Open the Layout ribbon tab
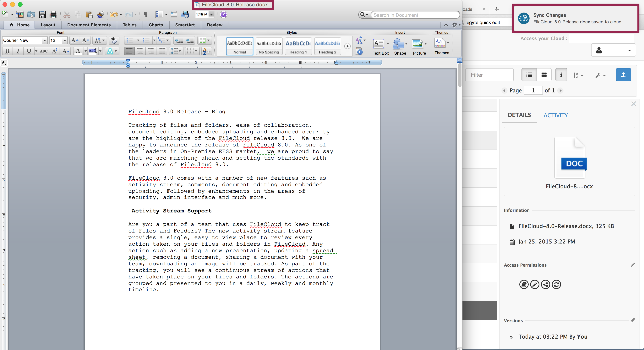644x350 pixels. [48, 25]
